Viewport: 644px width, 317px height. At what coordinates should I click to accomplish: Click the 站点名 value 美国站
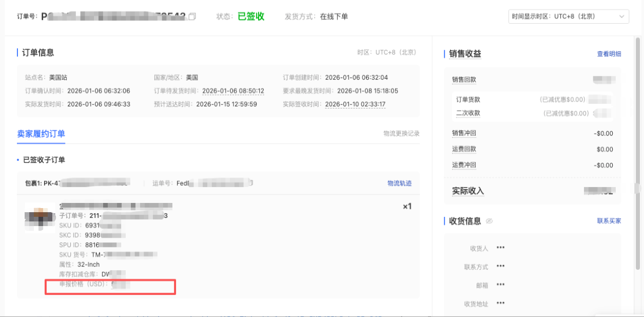pyautogui.click(x=58, y=78)
